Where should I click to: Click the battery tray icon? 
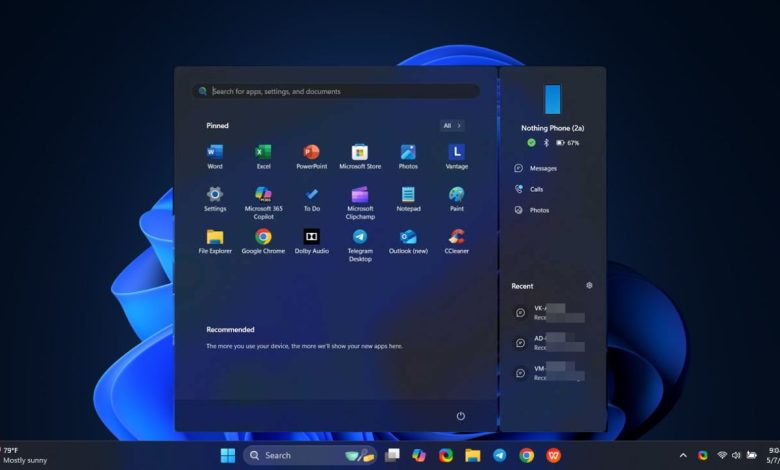(752, 455)
